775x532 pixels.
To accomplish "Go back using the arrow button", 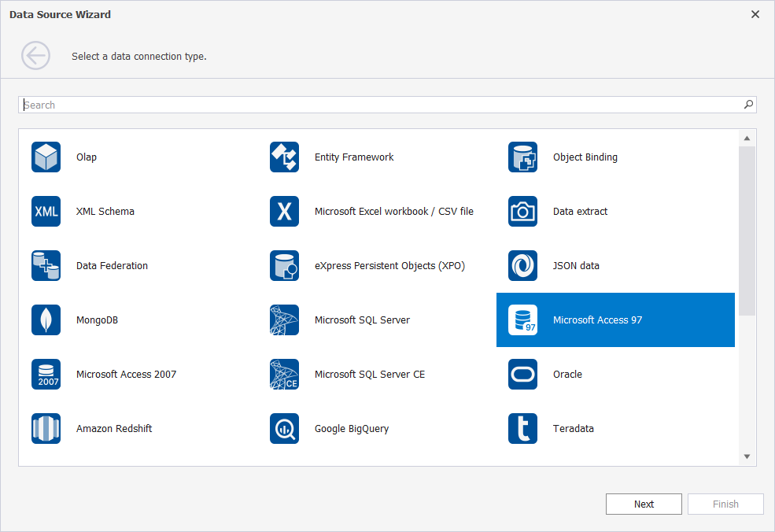I will tap(35, 55).
